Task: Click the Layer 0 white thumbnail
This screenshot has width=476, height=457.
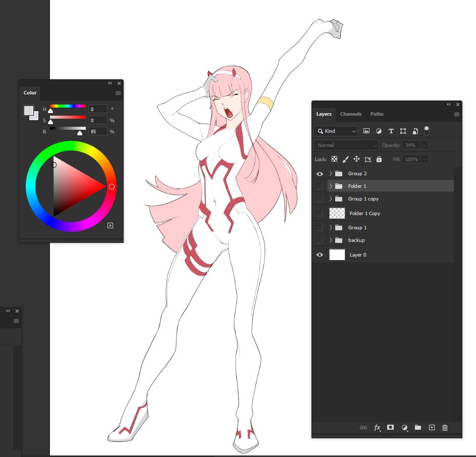Action: click(337, 255)
